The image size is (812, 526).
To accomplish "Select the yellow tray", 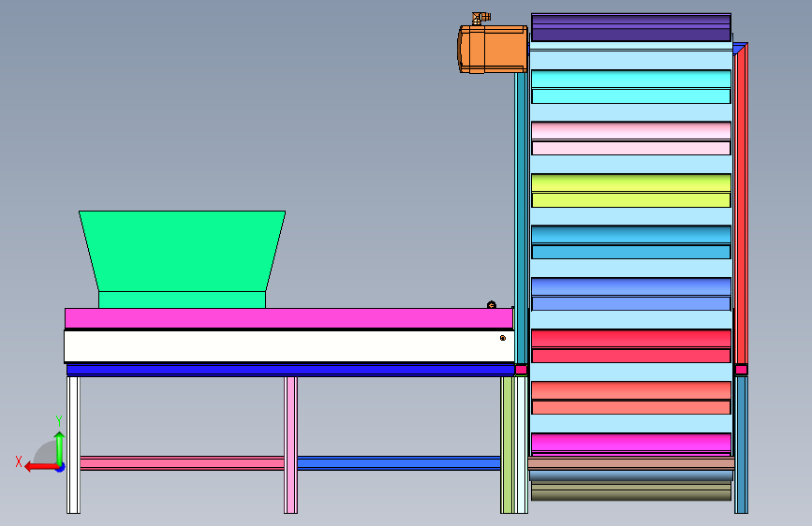I will tap(630, 191).
